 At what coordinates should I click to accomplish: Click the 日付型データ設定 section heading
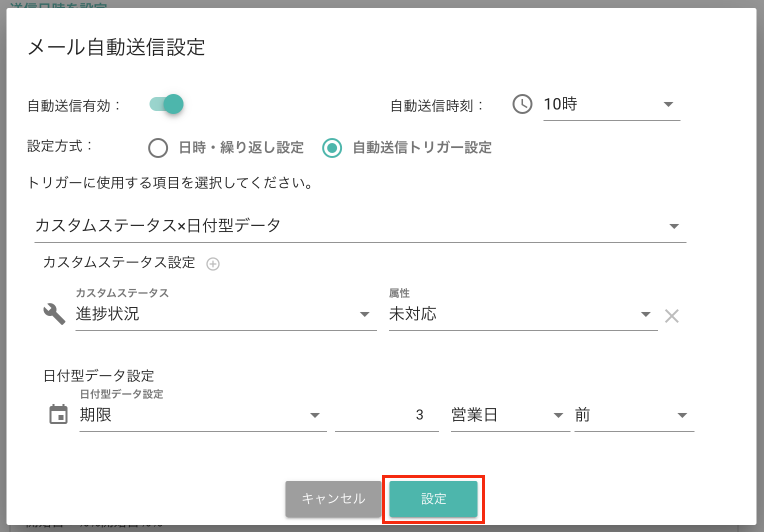(x=98, y=376)
